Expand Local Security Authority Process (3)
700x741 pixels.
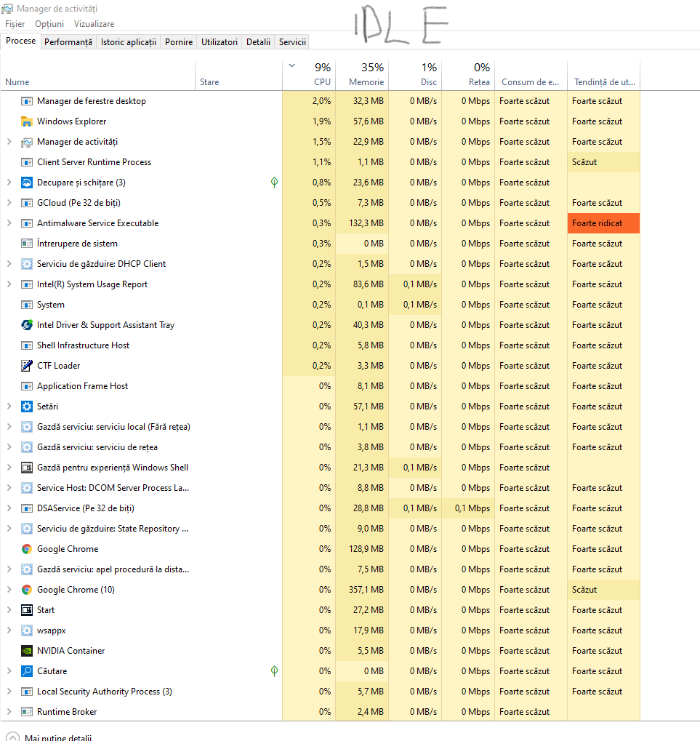pos(9,691)
